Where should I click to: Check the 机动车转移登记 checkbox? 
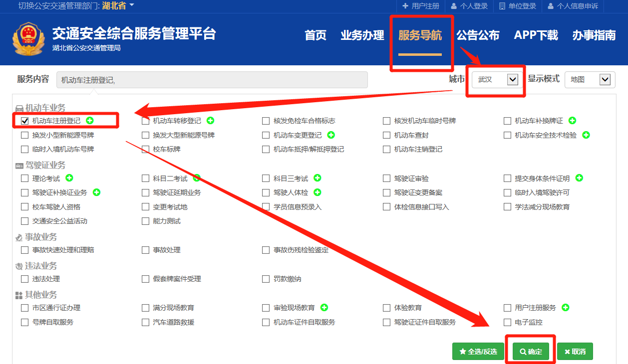(145, 121)
